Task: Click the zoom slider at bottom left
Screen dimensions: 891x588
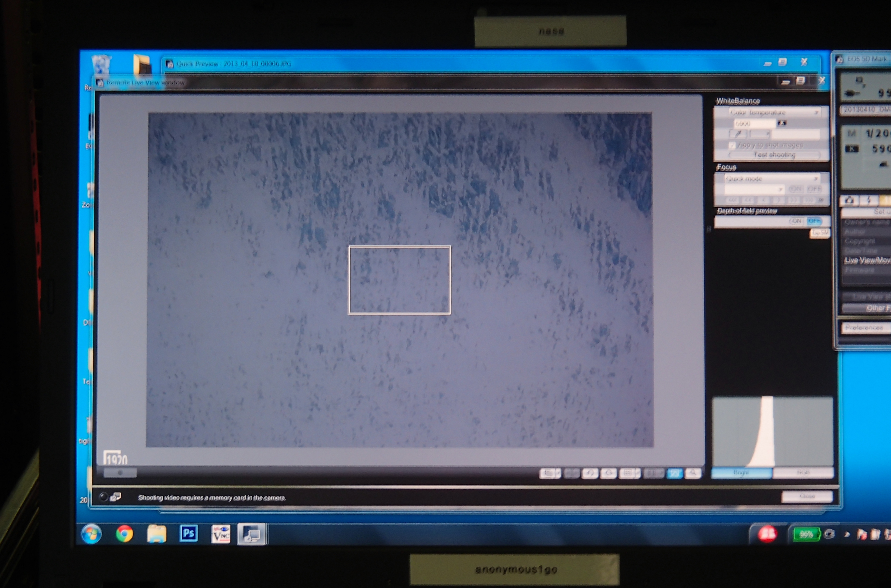Action: point(120,473)
